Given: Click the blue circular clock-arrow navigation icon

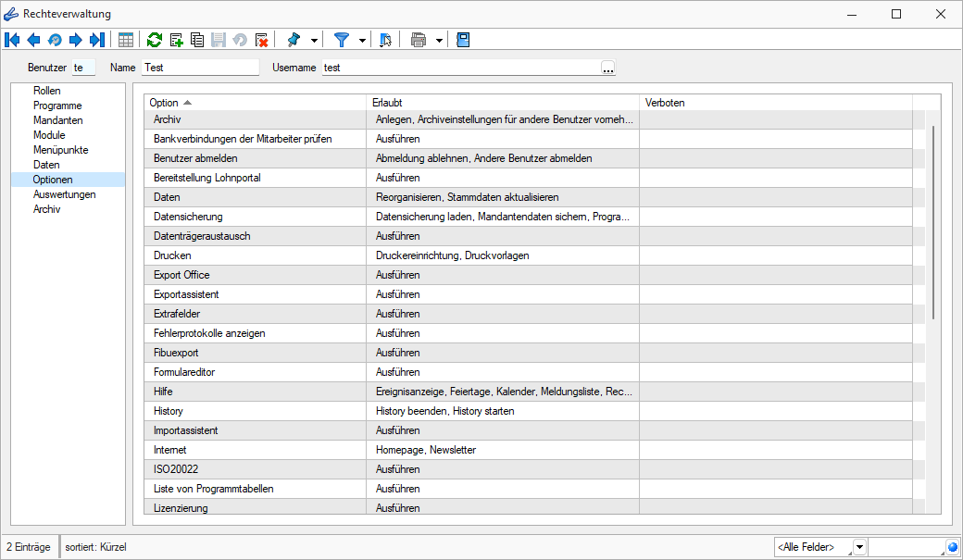Looking at the screenshot, I should [55, 40].
